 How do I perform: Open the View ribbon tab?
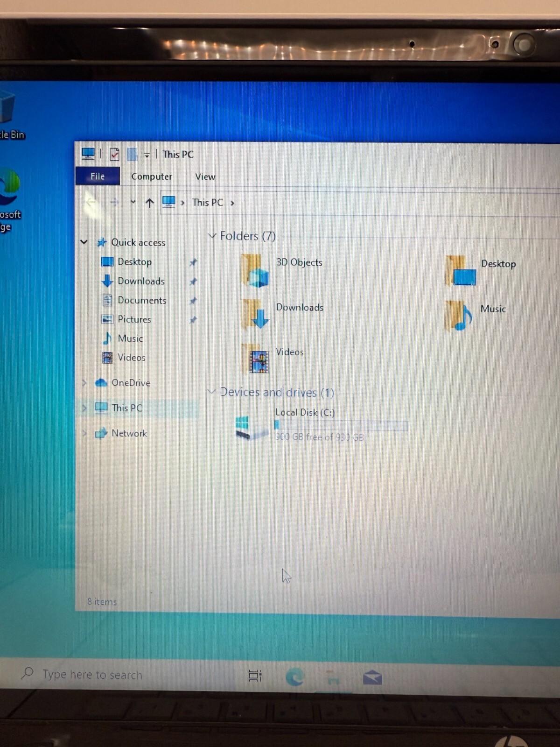tap(205, 177)
